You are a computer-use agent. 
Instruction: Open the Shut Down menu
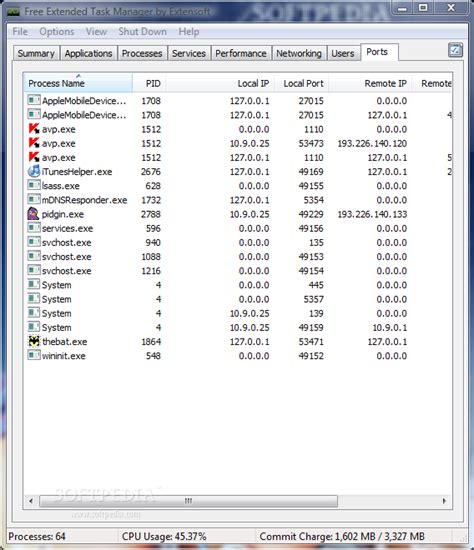click(x=142, y=32)
